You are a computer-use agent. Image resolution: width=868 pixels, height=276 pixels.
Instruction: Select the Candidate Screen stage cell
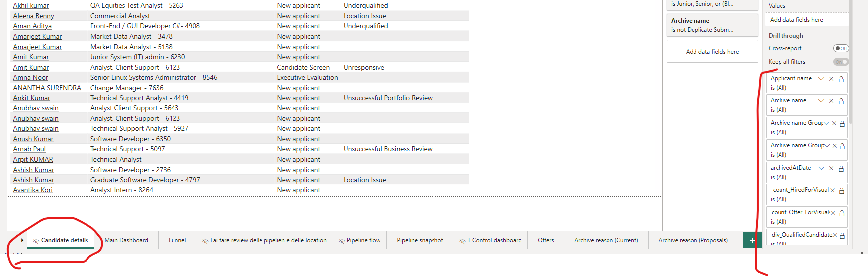(303, 67)
